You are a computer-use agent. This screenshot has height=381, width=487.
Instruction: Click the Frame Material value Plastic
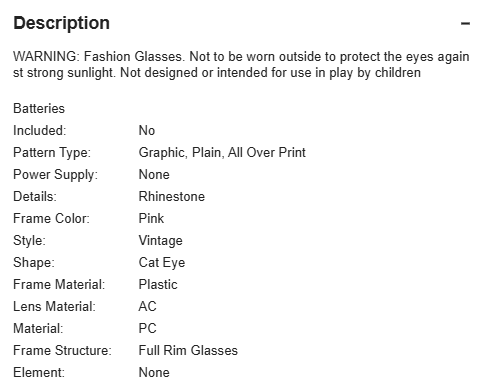[158, 284]
